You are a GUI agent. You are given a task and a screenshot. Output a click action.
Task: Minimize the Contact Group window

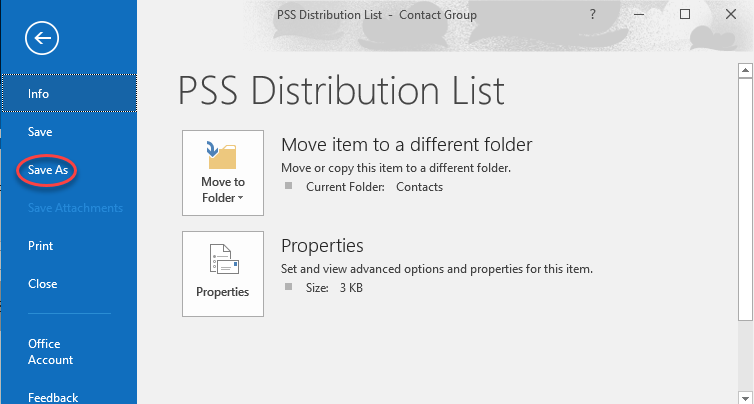(639, 14)
